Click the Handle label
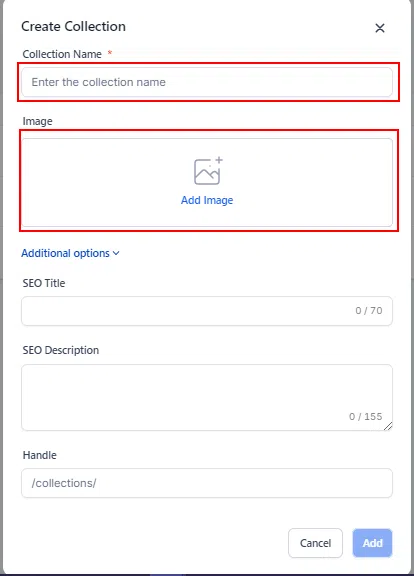The image size is (414, 576). pos(40,455)
